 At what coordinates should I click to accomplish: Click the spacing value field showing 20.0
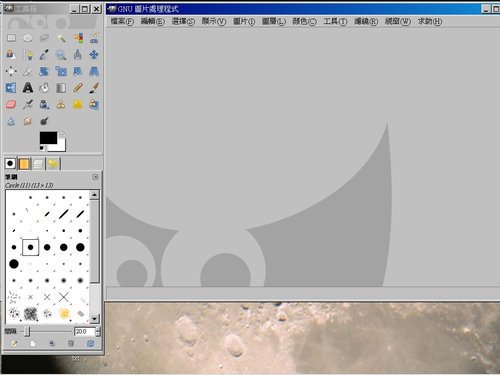pos(85,332)
